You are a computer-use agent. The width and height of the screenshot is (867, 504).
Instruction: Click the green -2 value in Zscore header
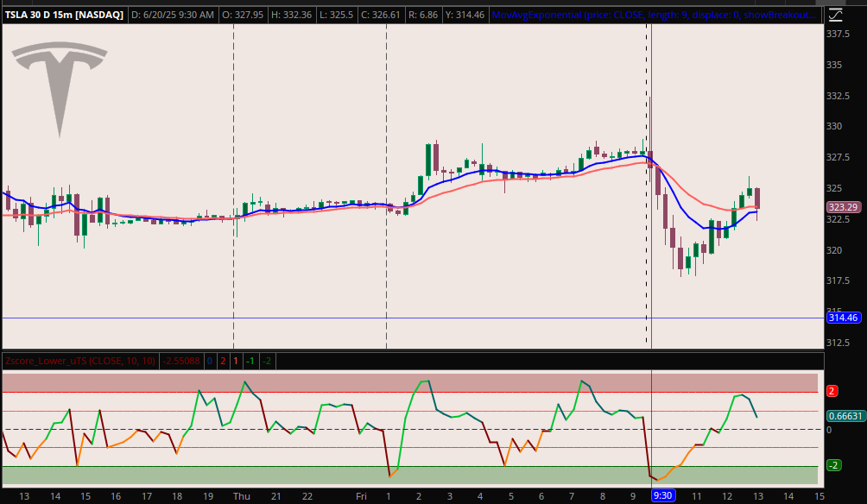[x=267, y=361]
